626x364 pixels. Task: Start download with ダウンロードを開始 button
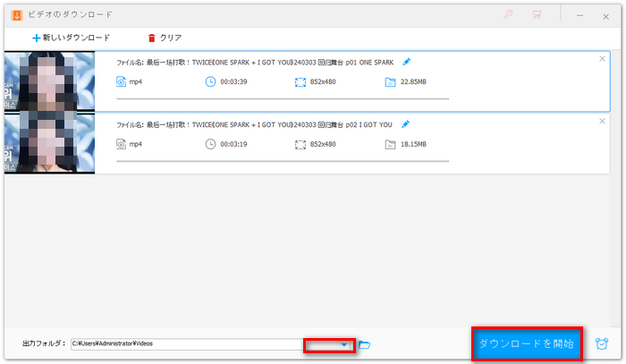pos(527,343)
